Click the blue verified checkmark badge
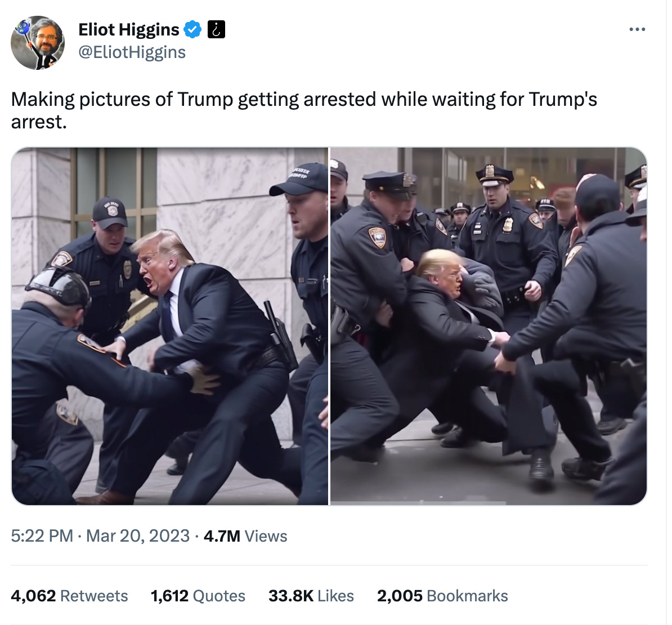The width and height of the screenshot is (672, 625). pyautogui.click(x=192, y=30)
